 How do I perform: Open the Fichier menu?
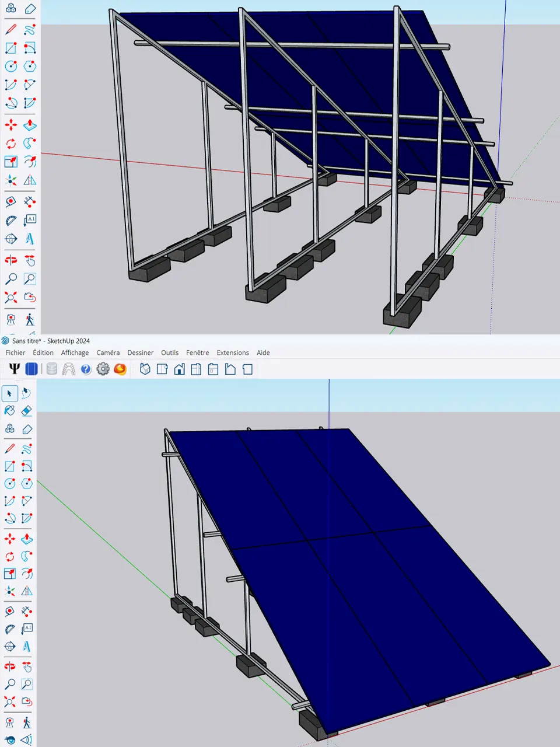(15, 352)
